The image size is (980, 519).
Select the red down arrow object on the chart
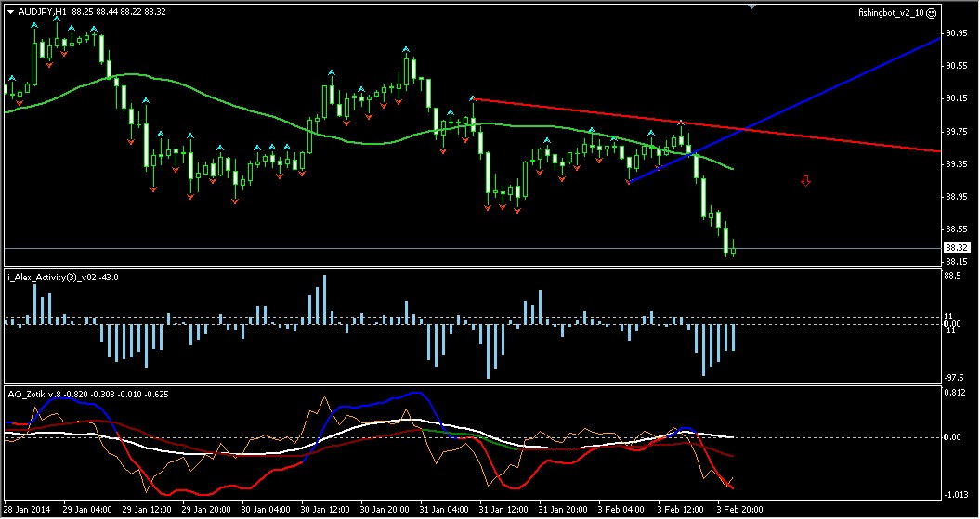click(x=805, y=181)
